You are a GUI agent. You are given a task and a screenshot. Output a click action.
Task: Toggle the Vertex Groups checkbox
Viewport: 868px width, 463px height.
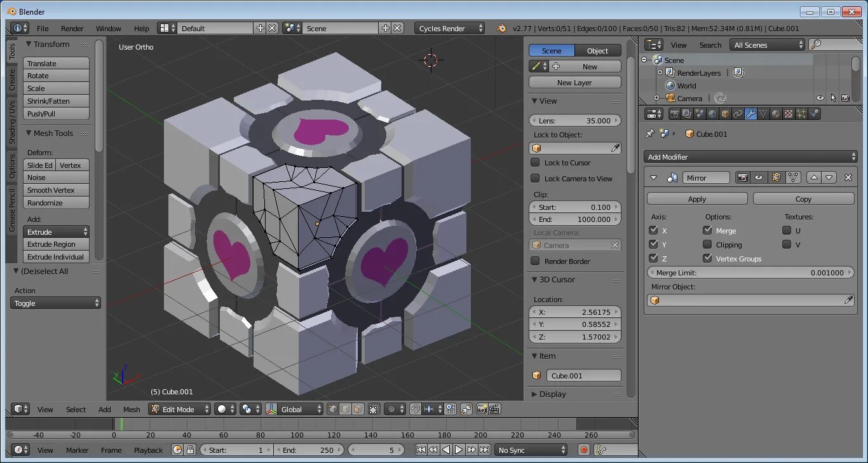pyautogui.click(x=707, y=258)
